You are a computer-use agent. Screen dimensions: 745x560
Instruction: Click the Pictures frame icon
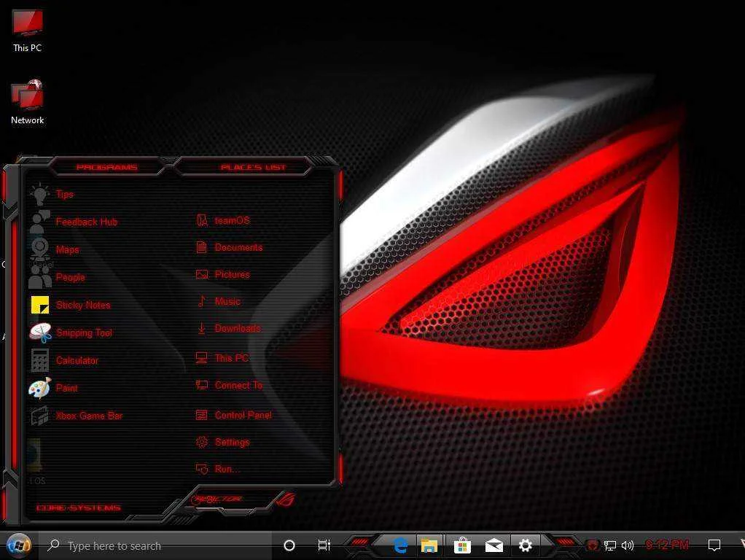[202, 274]
